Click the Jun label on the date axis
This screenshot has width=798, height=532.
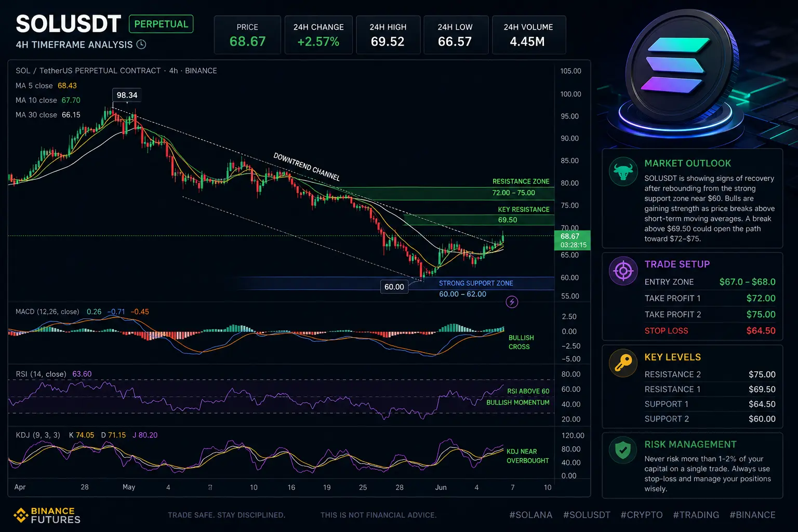[441, 487]
